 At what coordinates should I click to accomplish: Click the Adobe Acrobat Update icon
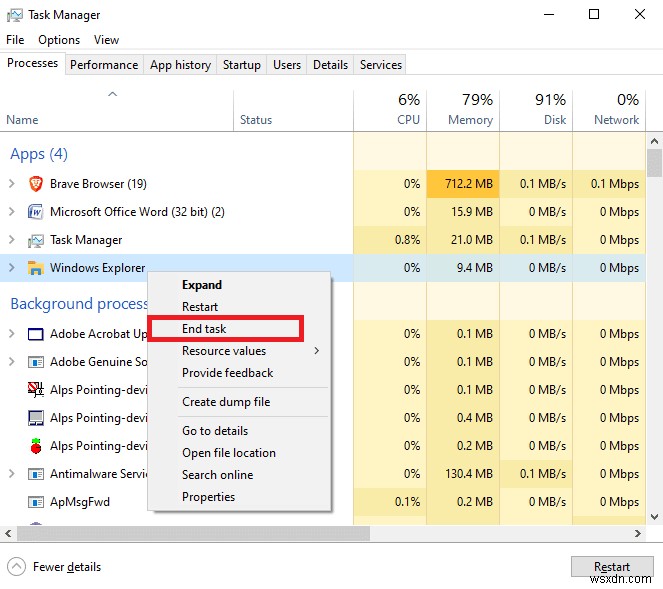(36, 334)
